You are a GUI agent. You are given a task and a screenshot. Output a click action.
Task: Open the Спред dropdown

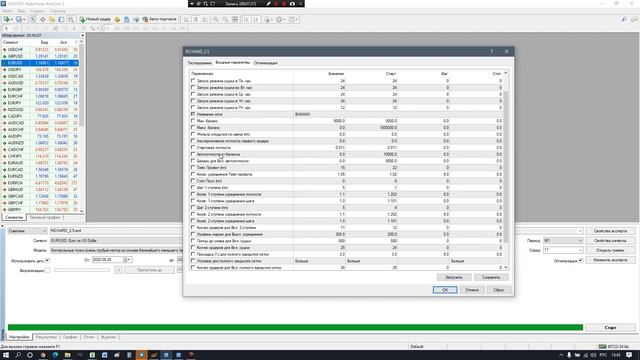pos(563,250)
